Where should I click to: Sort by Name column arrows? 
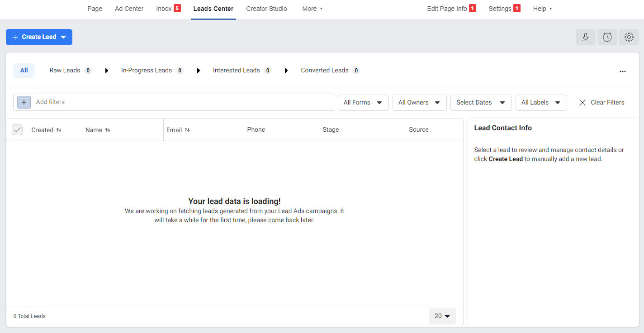[x=108, y=130]
